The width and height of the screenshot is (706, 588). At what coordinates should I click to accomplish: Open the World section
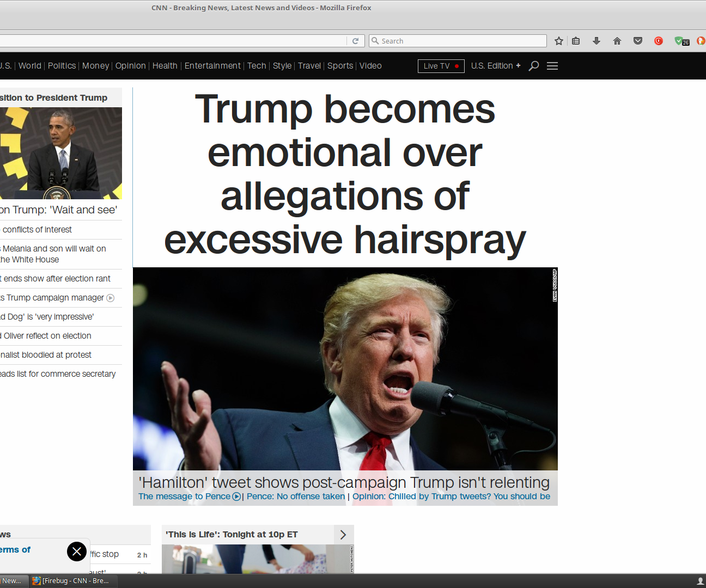pyautogui.click(x=30, y=66)
